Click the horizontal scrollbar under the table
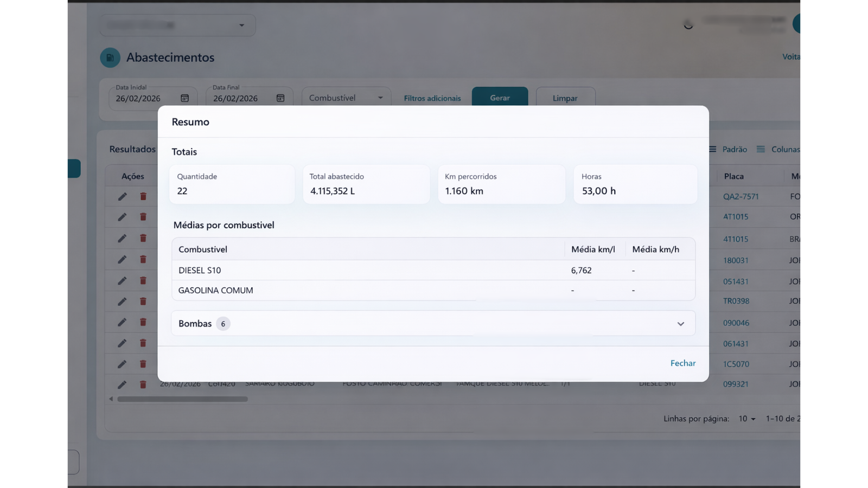The width and height of the screenshot is (868, 488). click(x=182, y=399)
